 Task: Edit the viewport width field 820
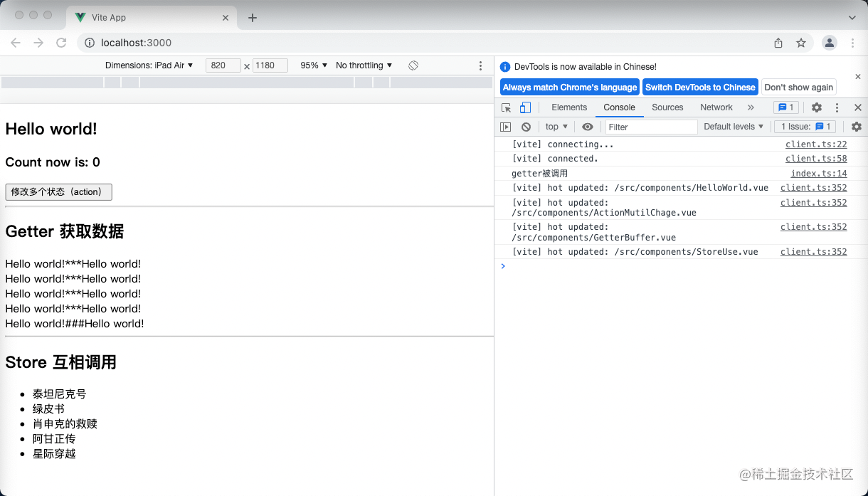coord(223,65)
